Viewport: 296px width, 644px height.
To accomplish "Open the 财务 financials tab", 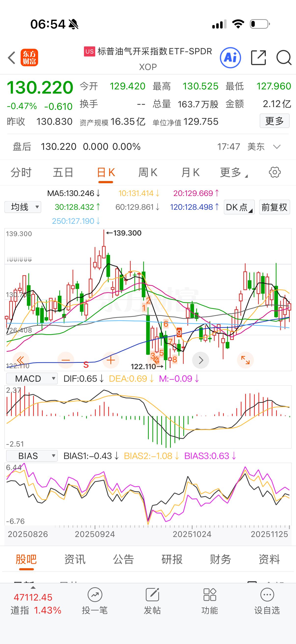I will (x=221, y=559).
